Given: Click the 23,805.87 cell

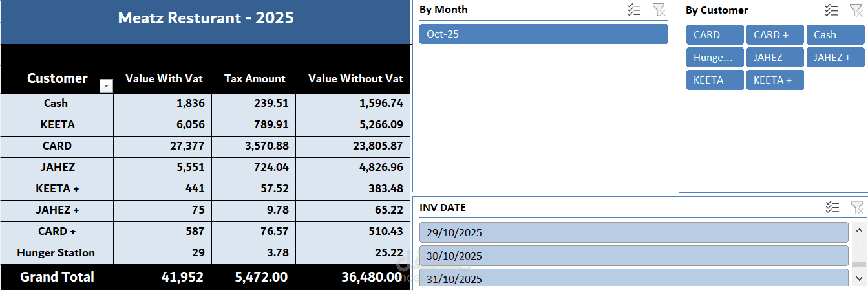Looking at the screenshot, I should 353,146.
